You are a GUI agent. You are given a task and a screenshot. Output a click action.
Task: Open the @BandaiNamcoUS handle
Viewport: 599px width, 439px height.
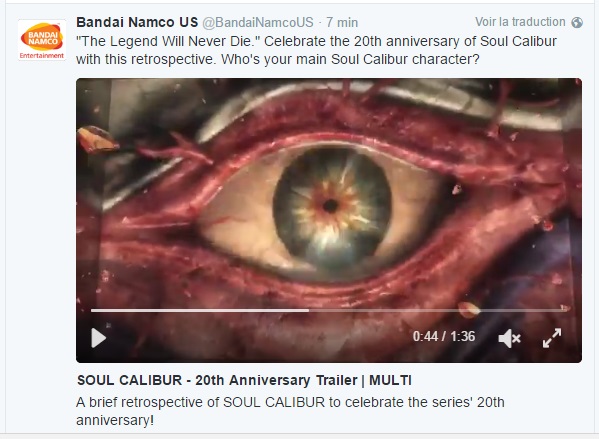(257, 23)
